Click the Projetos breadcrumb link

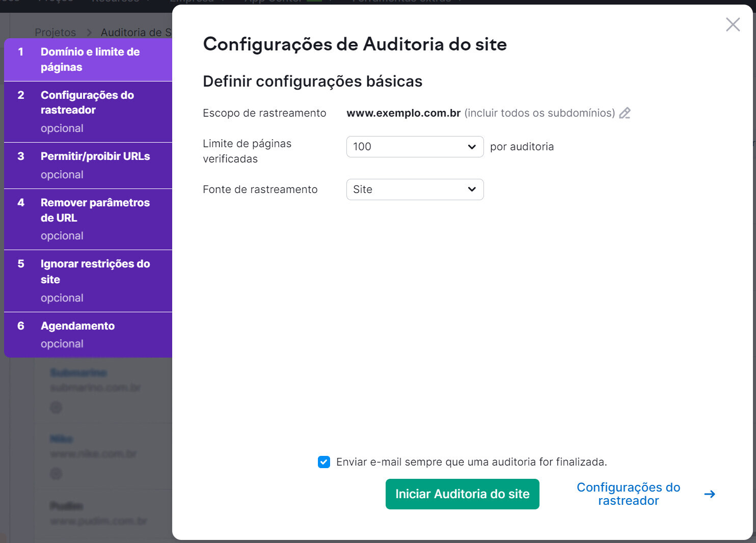pyautogui.click(x=55, y=32)
